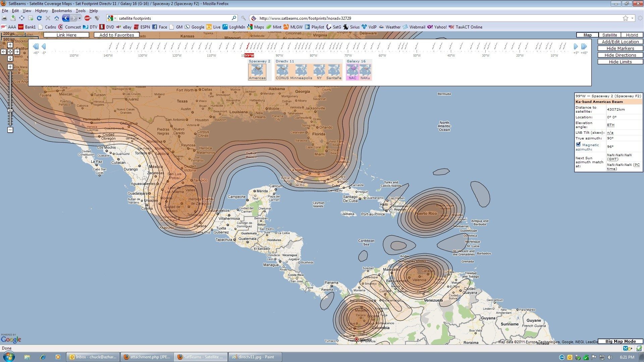Expand the URL bar history dropdown
The width and height of the screenshot is (644, 362).
[x=633, y=18]
